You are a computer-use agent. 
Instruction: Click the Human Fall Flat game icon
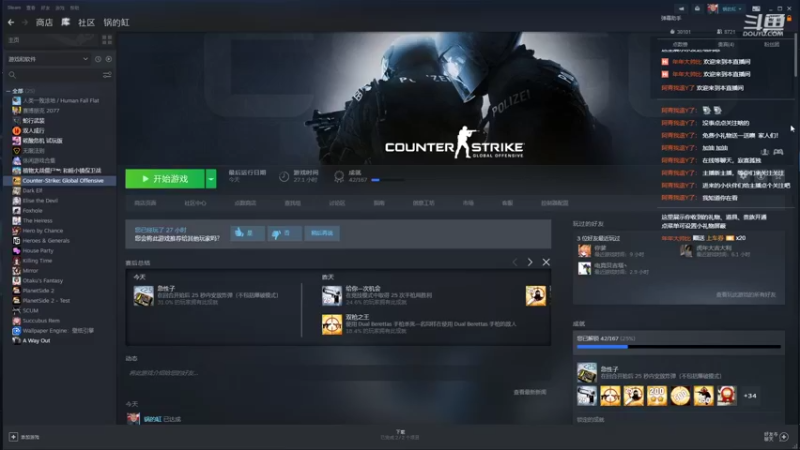(x=16, y=101)
